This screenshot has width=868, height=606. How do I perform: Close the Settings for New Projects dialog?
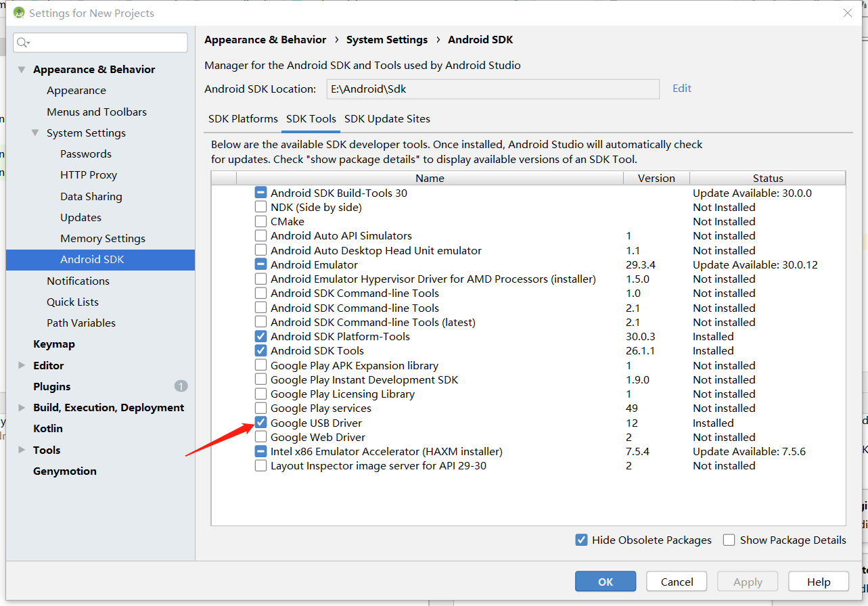[x=848, y=13]
